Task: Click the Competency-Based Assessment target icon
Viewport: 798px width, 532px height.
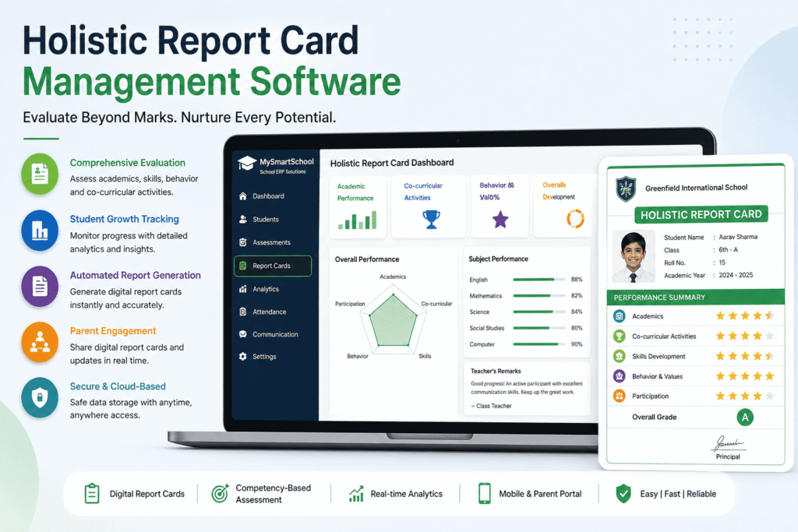Action: pos(220,493)
